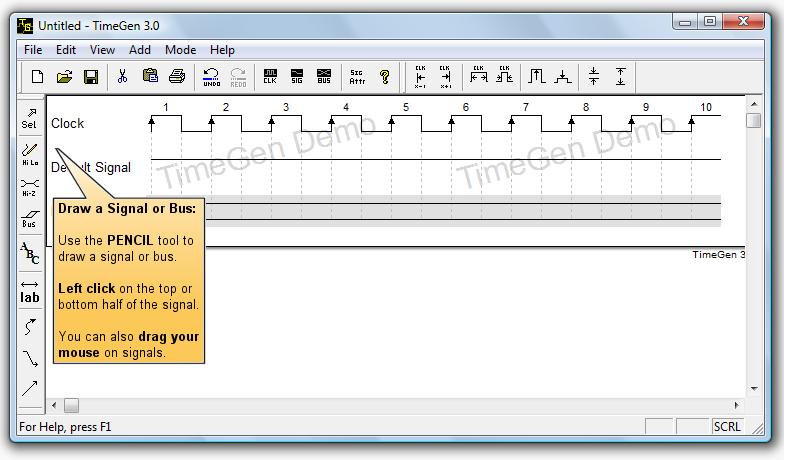
Task: Save the diagram with floppy icon
Action: point(91,77)
